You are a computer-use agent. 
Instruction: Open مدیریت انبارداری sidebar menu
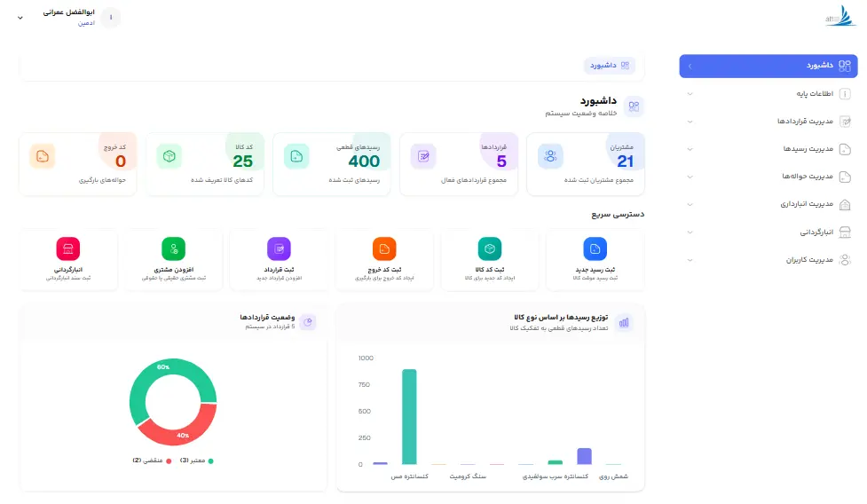click(768, 204)
